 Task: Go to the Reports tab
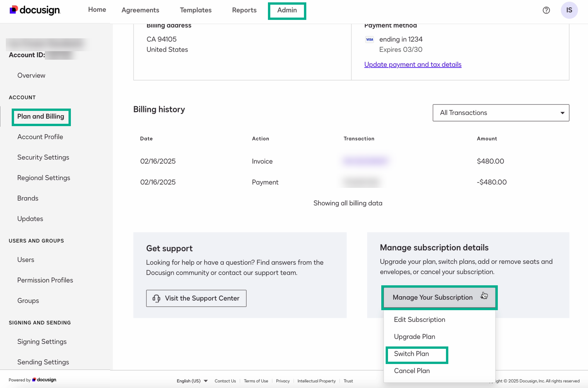(x=244, y=10)
